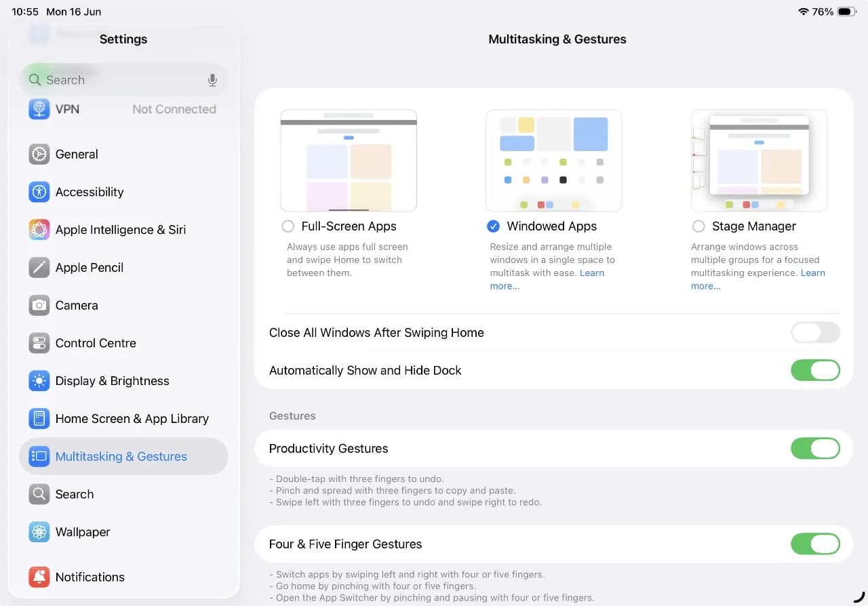
Task: Tap the Control Centre icon
Action: click(39, 343)
